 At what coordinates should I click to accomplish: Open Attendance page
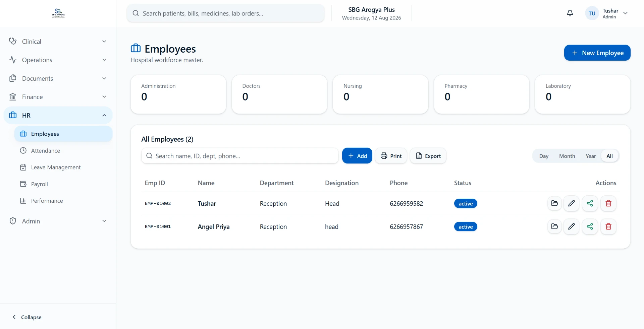(x=63, y=150)
